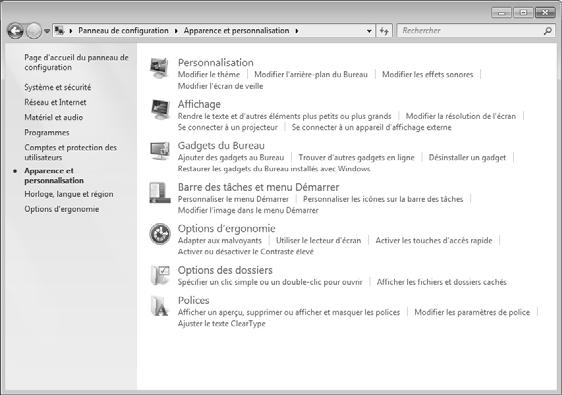562x395 pixels.
Task: Click Afficher un aperçu, supprimer les polices
Action: (289, 312)
